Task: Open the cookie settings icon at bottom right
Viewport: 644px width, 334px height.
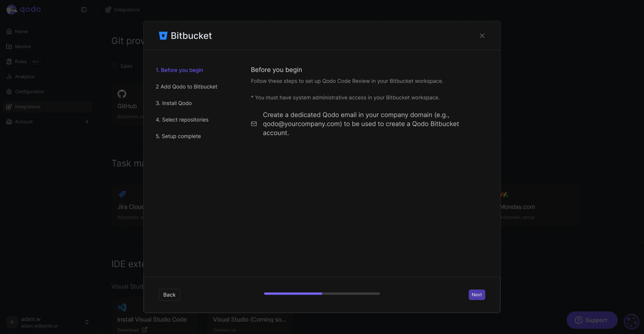Action: tap(632, 322)
